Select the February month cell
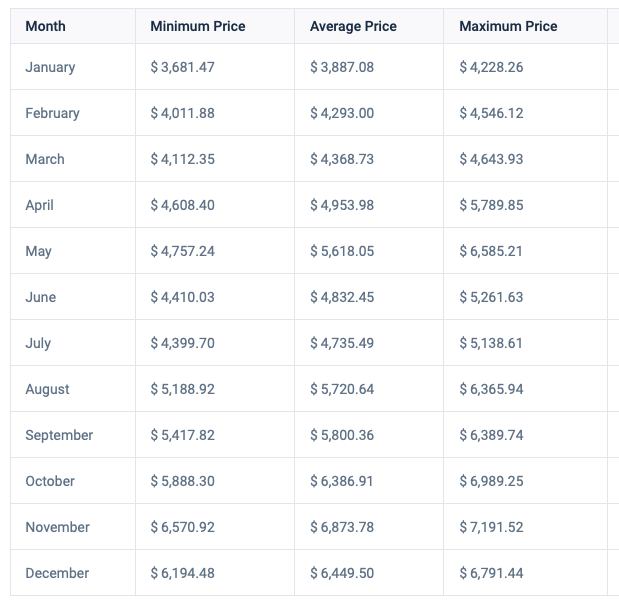The width and height of the screenshot is (619, 606). [x=53, y=113]
